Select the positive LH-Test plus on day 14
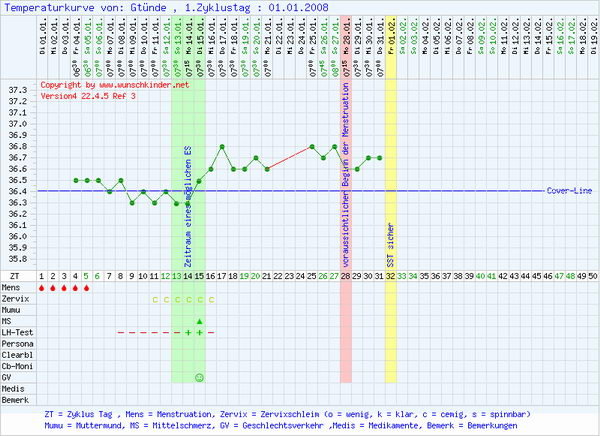 tap(188, 332)
